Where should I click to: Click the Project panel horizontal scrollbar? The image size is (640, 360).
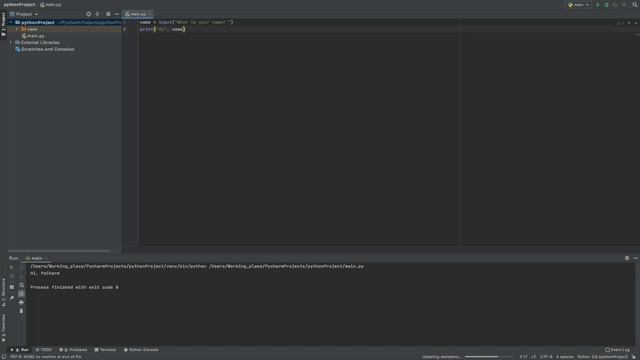tap(59, 251)
